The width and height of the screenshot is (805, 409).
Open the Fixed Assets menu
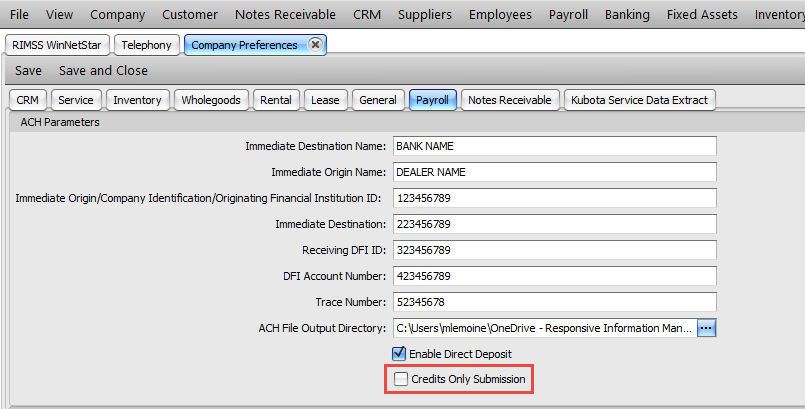pos(702,15)
